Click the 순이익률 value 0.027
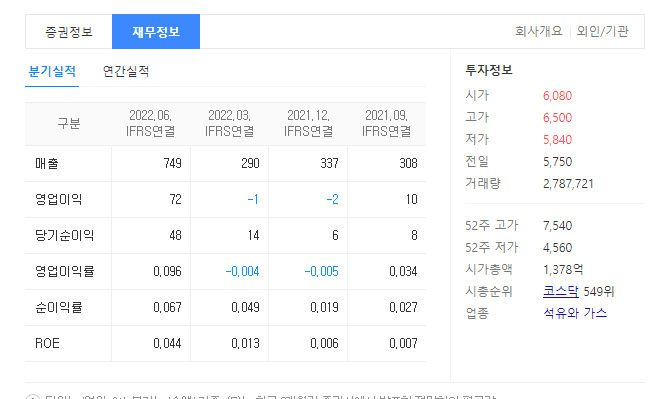 [403, 307]
